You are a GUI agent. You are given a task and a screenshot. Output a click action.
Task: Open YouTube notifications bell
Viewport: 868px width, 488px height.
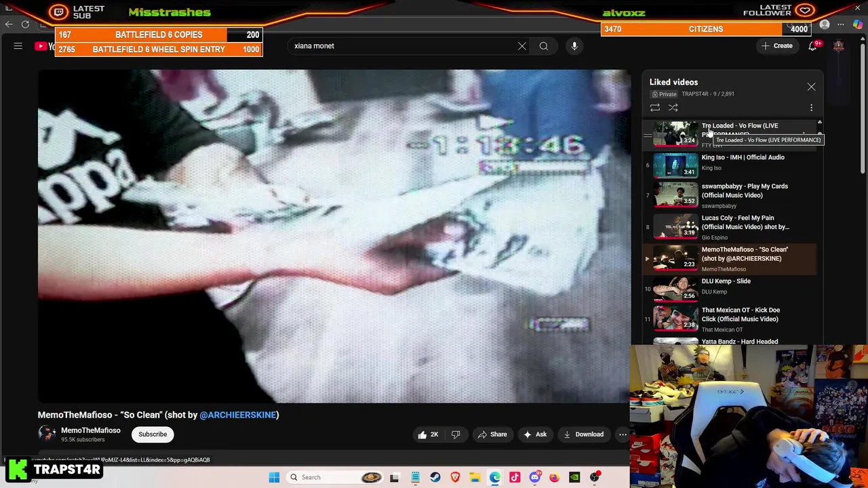[812, 46]
